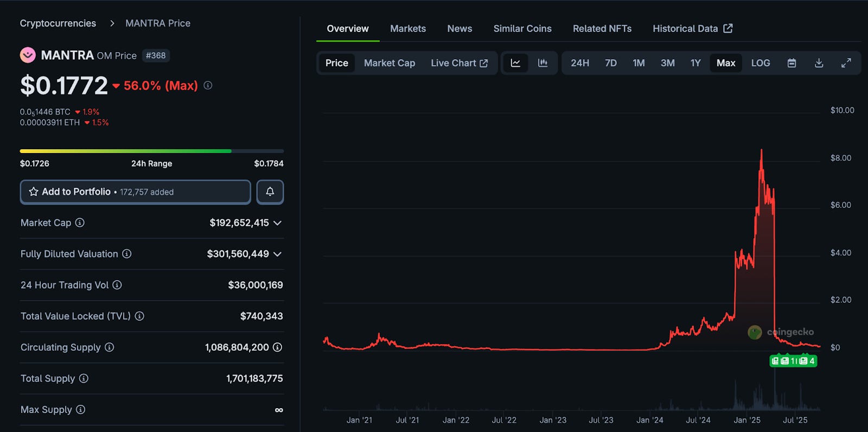
Task: Click the $301,560,449 valuation value
Action: pyautogui.click(x=238, y=253)
